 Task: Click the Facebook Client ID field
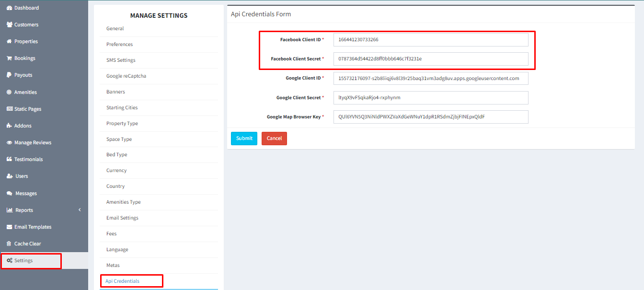(430, 40)
